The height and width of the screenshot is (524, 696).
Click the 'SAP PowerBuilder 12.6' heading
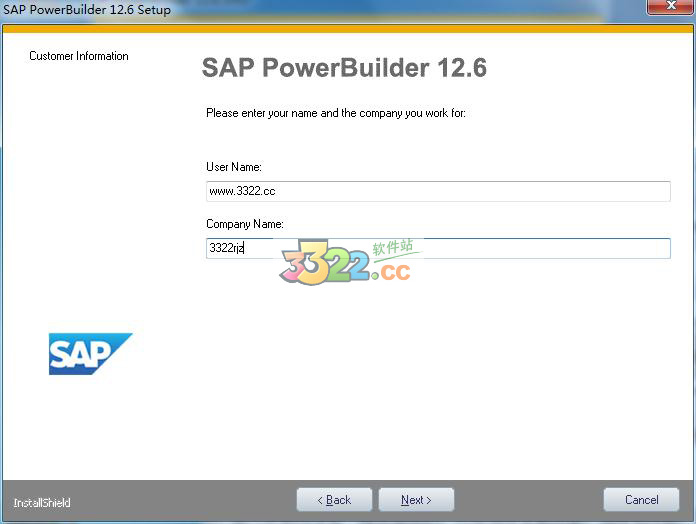click(344, 67)
